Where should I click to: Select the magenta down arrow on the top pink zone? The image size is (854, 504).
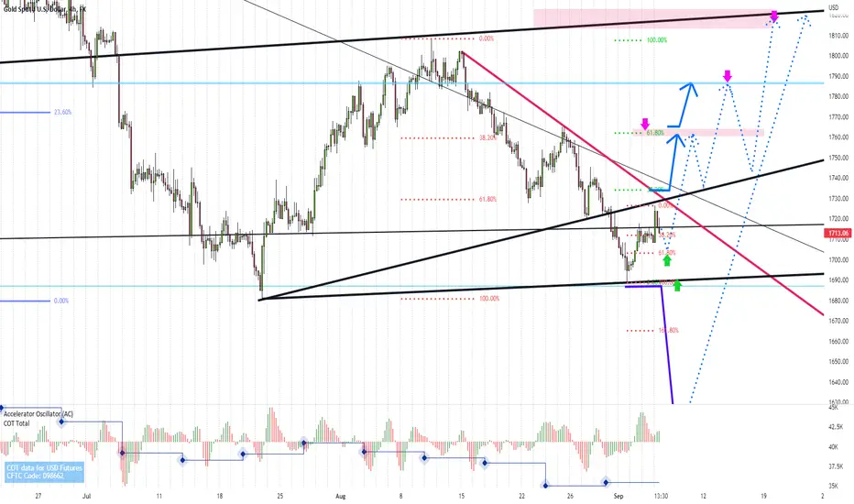click(x=774, y=16)
